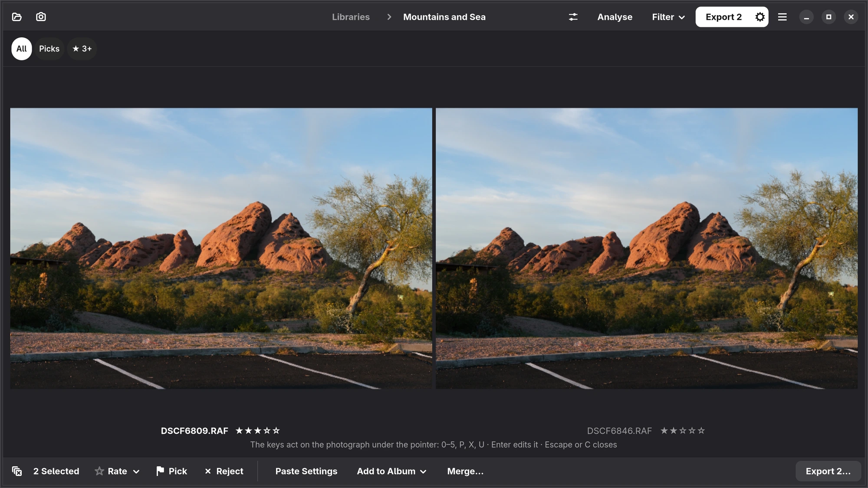Viewport: 868px width, 488px height.
Task: Select the DSCF6809.RAF photograph on the left
Action: point(221,248)
